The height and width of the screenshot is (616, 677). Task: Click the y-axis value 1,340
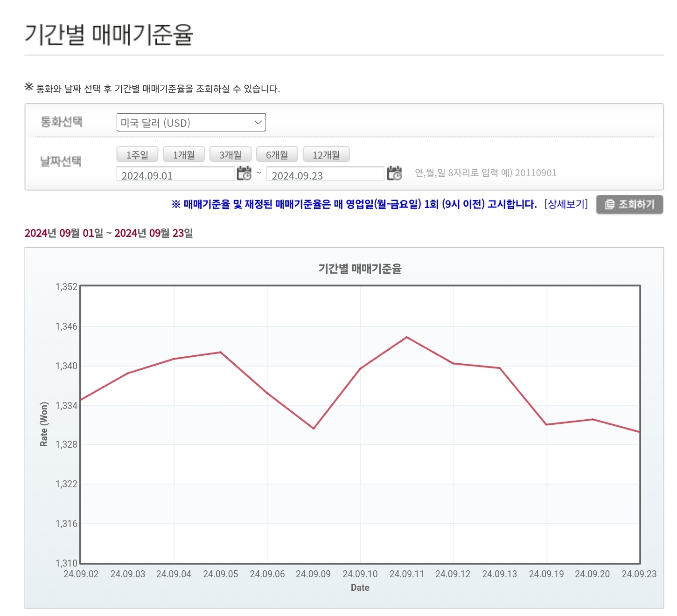66,366
